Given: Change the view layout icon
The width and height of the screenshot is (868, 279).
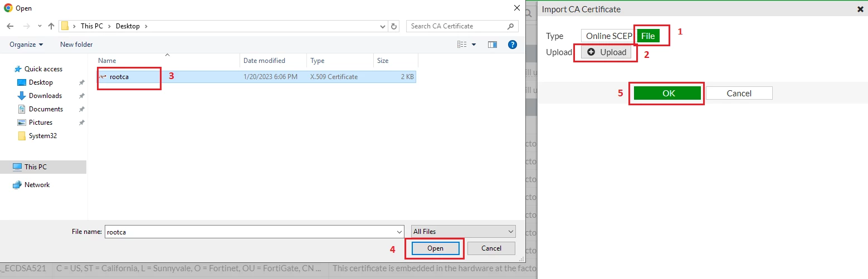Looking at the screenshot, I should (461, 45).
